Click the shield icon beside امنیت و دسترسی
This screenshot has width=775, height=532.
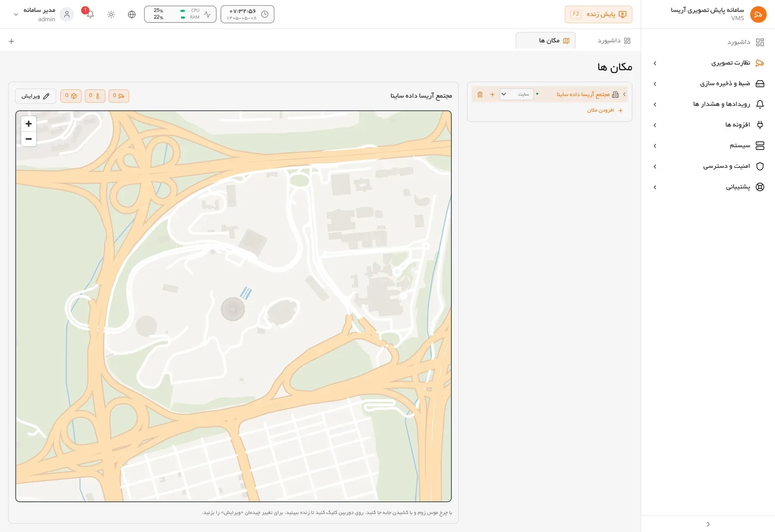click(760, 166)
